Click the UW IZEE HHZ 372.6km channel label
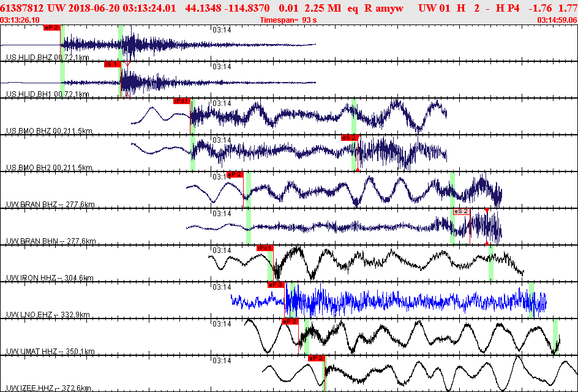The image size is (578, 392). (48, 388)
